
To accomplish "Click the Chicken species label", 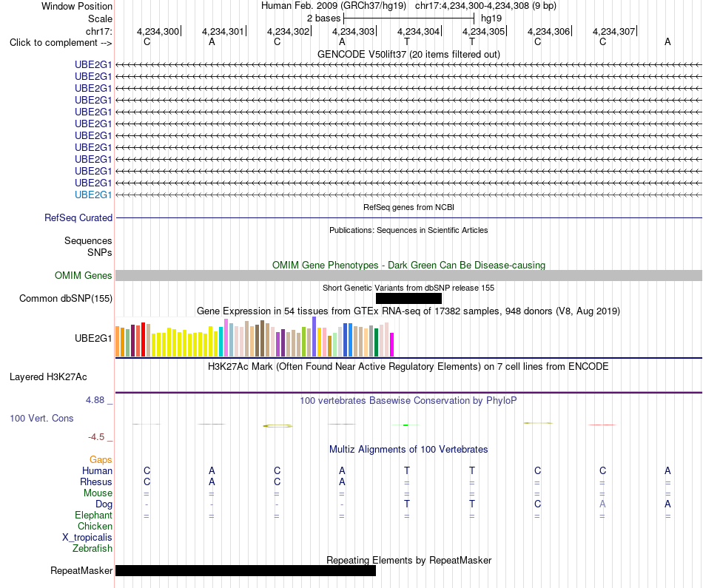I will (95, 526).
